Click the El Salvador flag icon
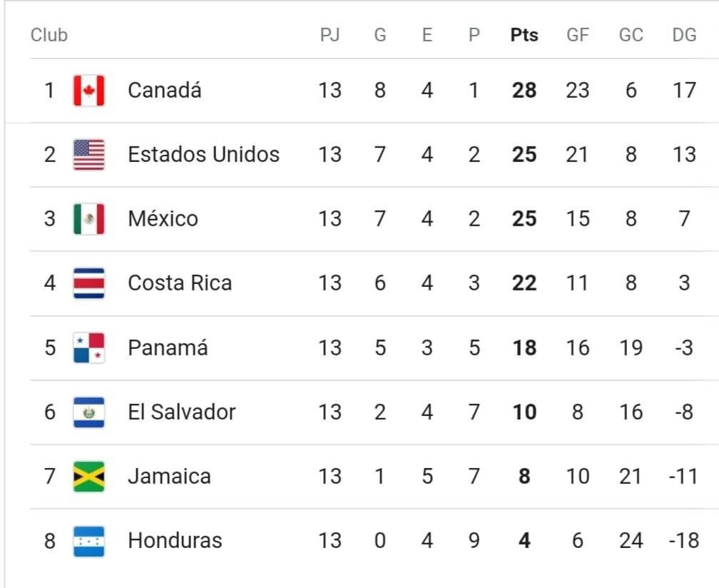Screen dimensions: 719x588 pos(89,412)
